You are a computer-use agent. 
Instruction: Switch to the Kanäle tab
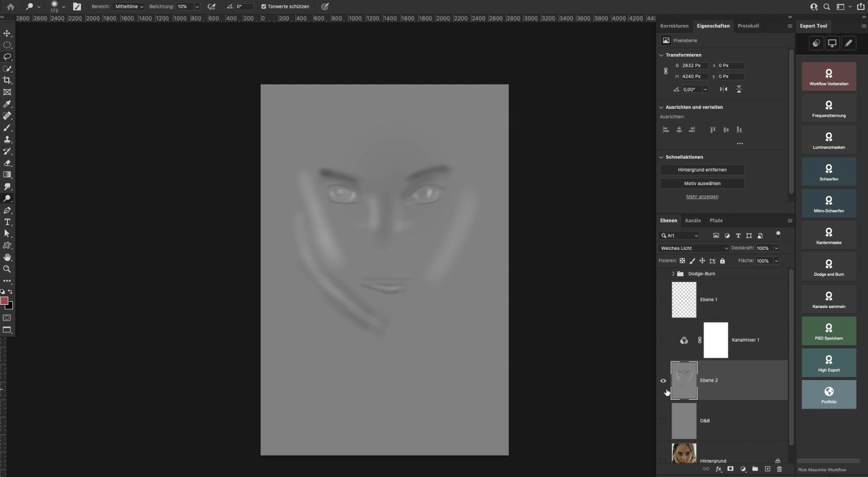coord(693,220)
